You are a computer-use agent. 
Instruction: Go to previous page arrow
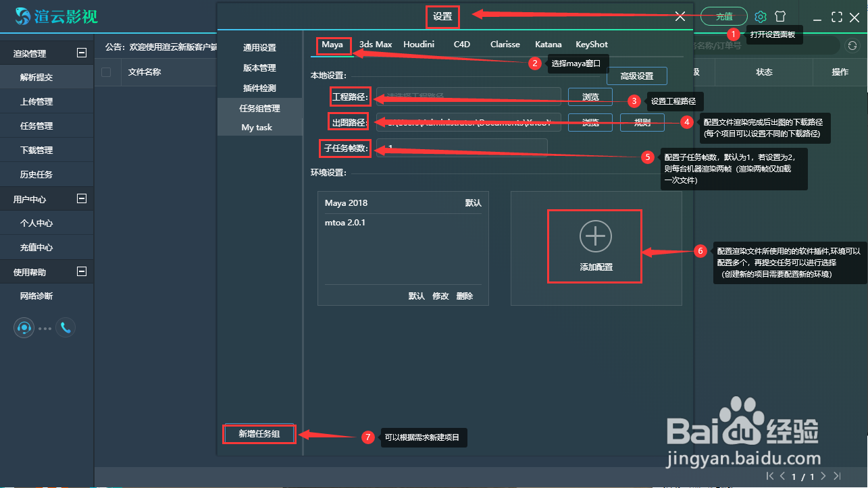[783, 477]
